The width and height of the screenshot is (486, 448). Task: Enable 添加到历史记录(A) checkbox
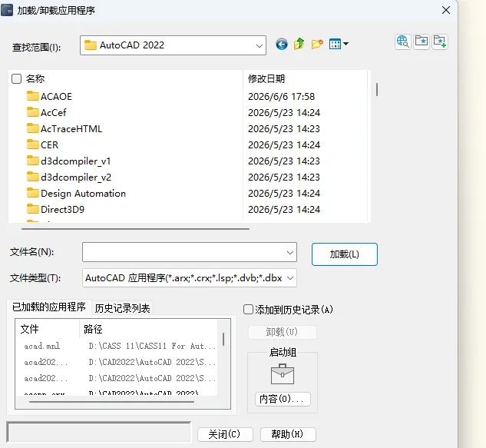pyautogui.click(x=248, y=310)
